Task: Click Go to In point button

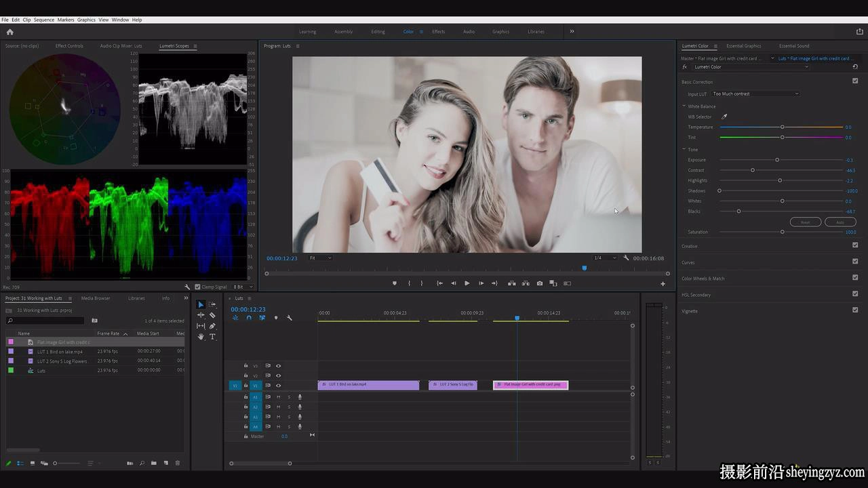Action: 439,283
